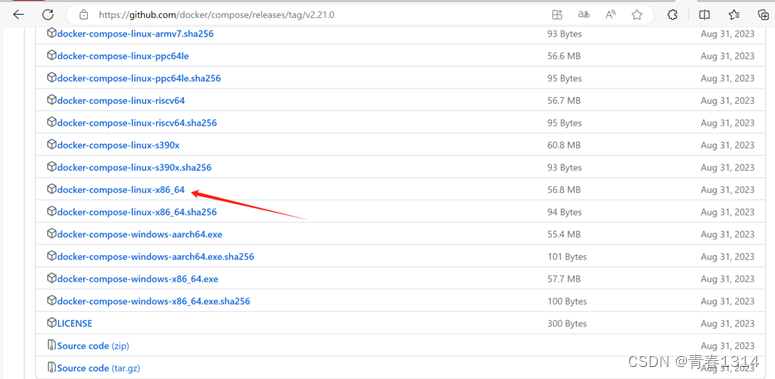Select the 56.7 MB size of linux-riscv64
Screen dimensions: 775x379
pos(564,101)
